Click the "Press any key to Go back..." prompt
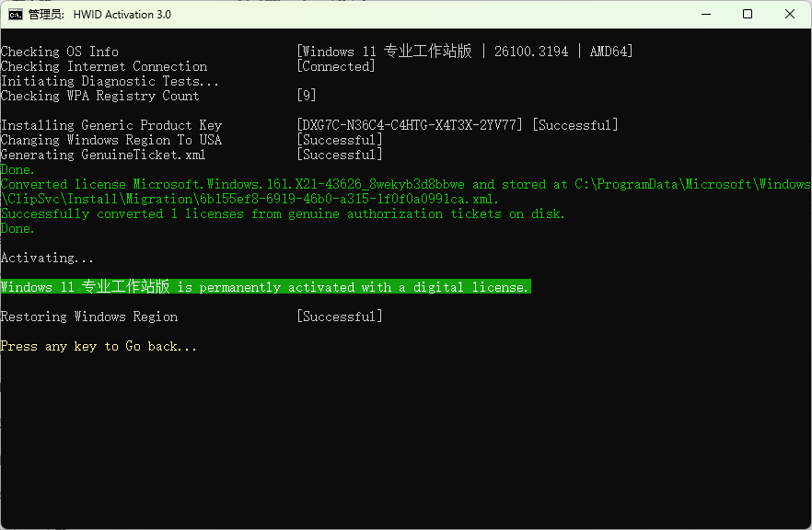 tap(99, 347)
